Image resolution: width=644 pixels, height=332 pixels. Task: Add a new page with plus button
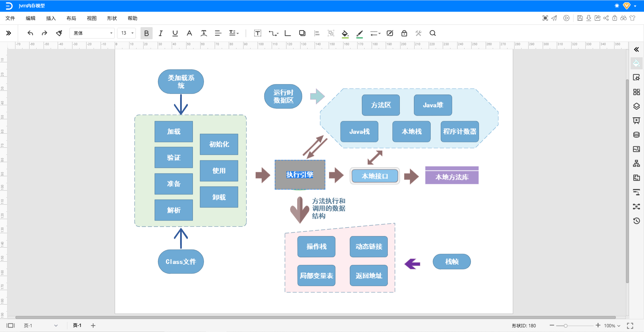point(93,326)
